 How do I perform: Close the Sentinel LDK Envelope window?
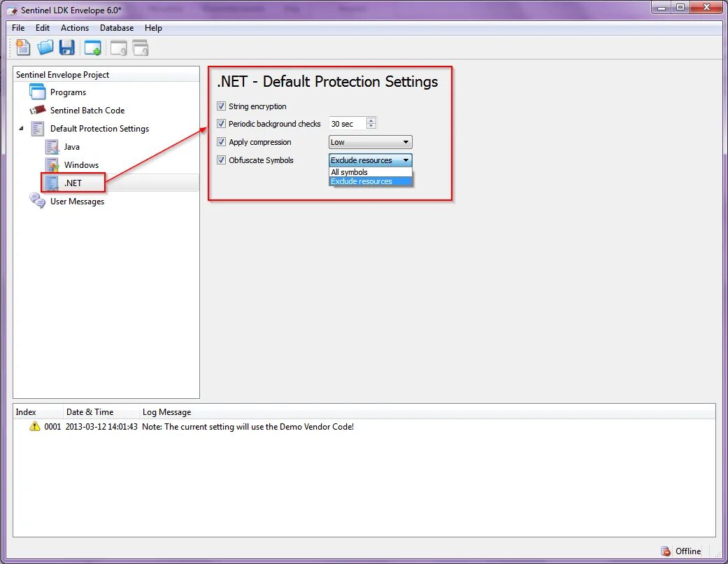[x=706, y=8]
